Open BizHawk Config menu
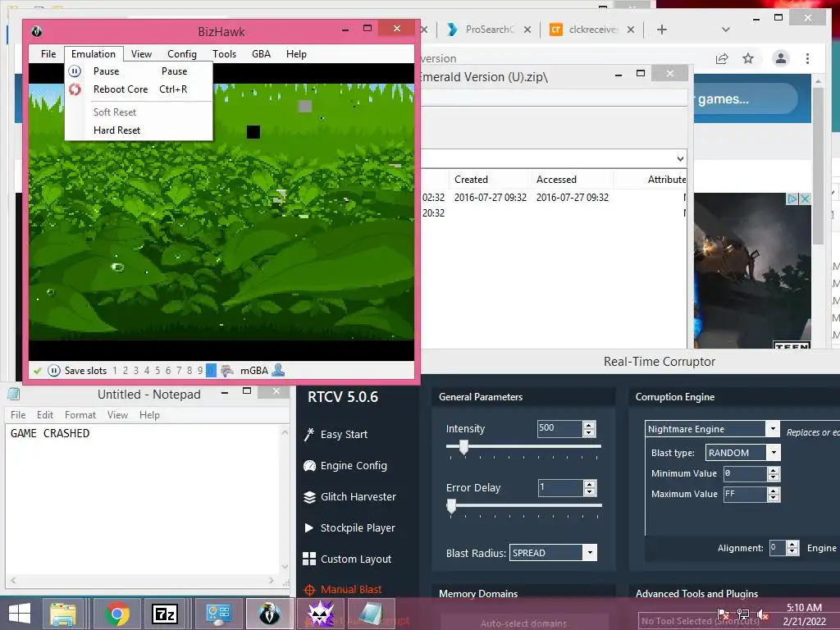Screen dimensions: 840x630 pyautogui.click(x=181, y=53)
